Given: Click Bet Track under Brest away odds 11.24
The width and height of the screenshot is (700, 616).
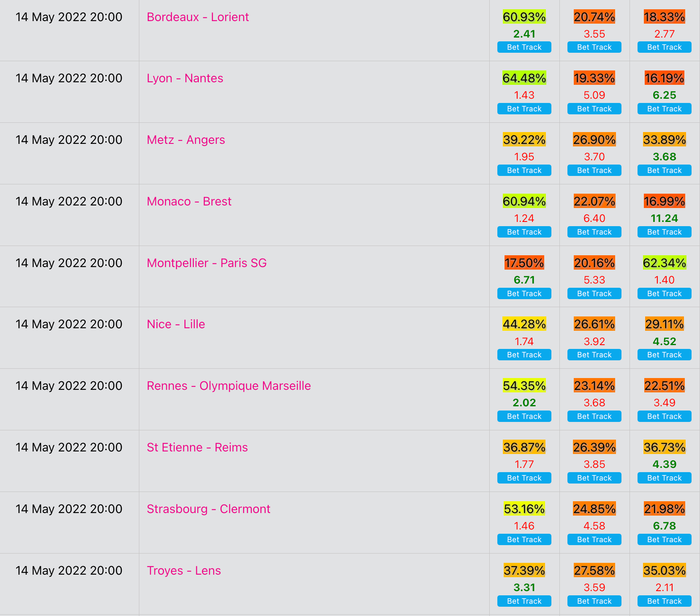Looking at the screenshot, I should click(665, 232).
